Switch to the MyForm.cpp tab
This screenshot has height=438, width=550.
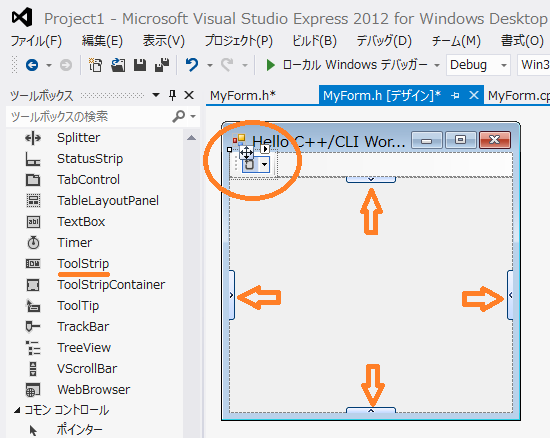518,95
